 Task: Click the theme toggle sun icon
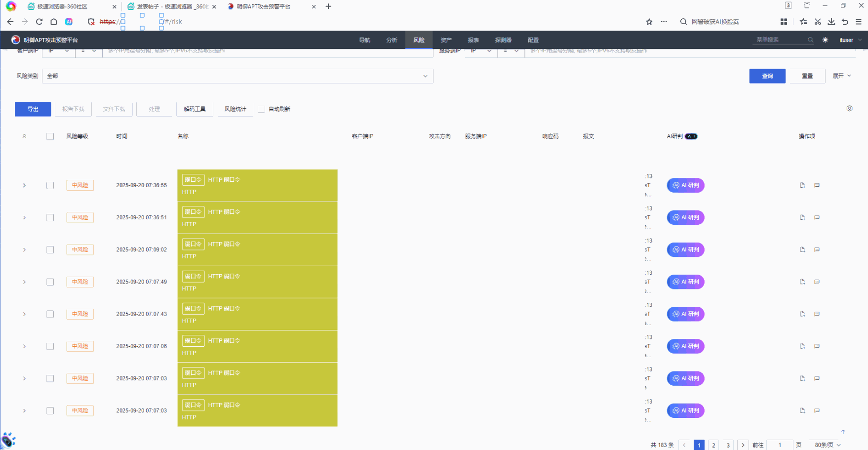pyautogui.click(x=825, y=40)
